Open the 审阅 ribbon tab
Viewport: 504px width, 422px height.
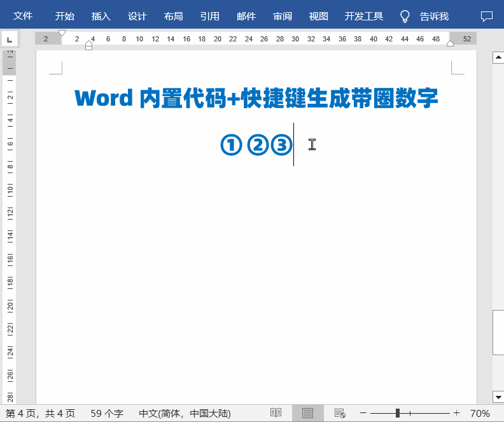pyautogui.click(x=283, y=16)
